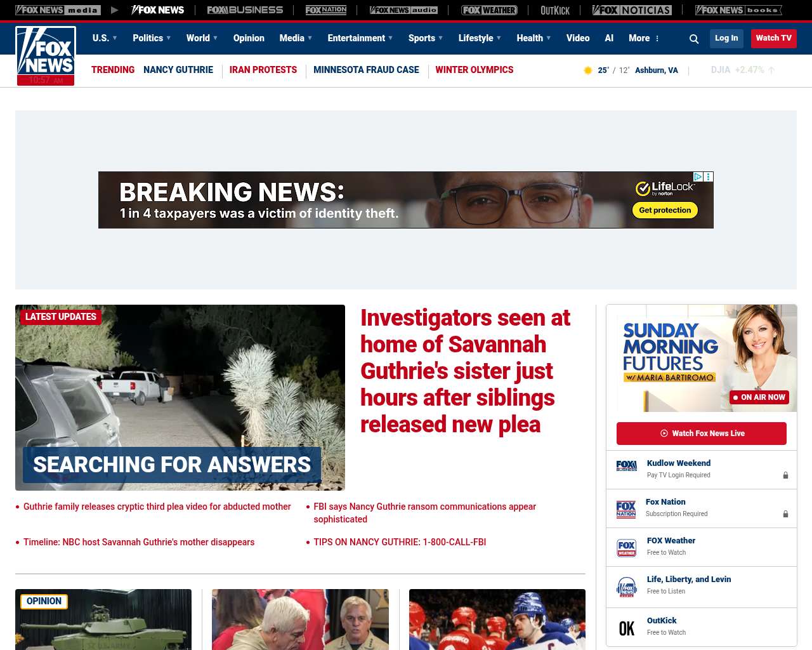Click the Watch TV button
Image resolution: width=812 pixels, height=650 pixels.
pyautogui.click(x=773, y=38)
